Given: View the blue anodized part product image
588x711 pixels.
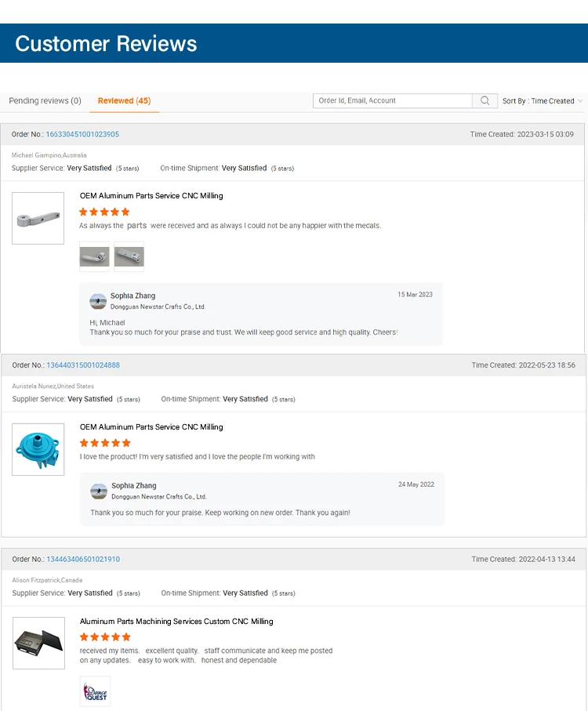Looking at the screenshot, I should coord(38,449).
